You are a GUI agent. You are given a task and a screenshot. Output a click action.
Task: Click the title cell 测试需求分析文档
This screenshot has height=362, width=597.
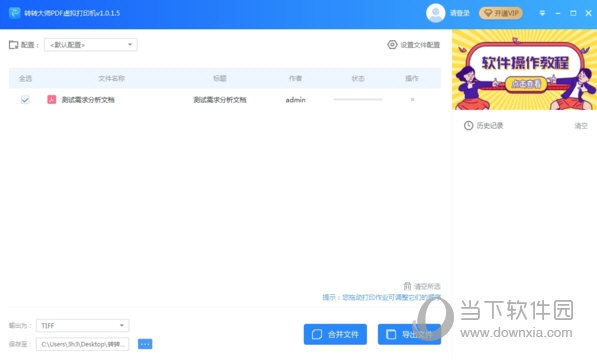[220, 100]
